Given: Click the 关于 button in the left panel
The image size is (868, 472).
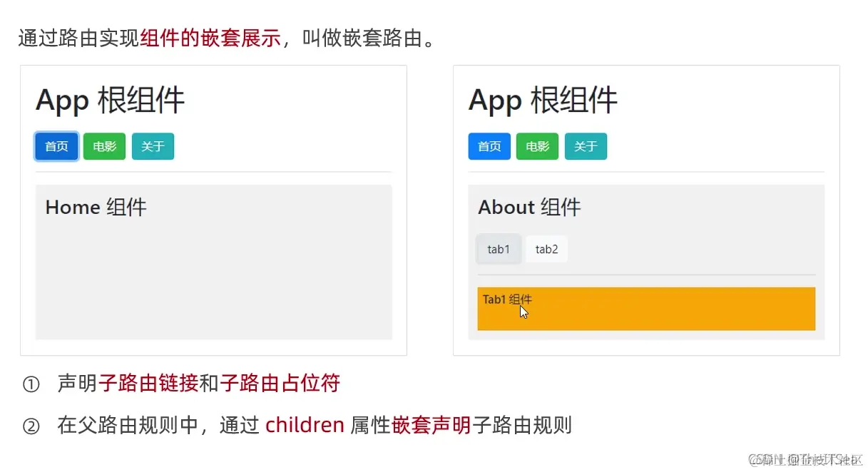Looking at the screenshot, I should tap(153, 146).
